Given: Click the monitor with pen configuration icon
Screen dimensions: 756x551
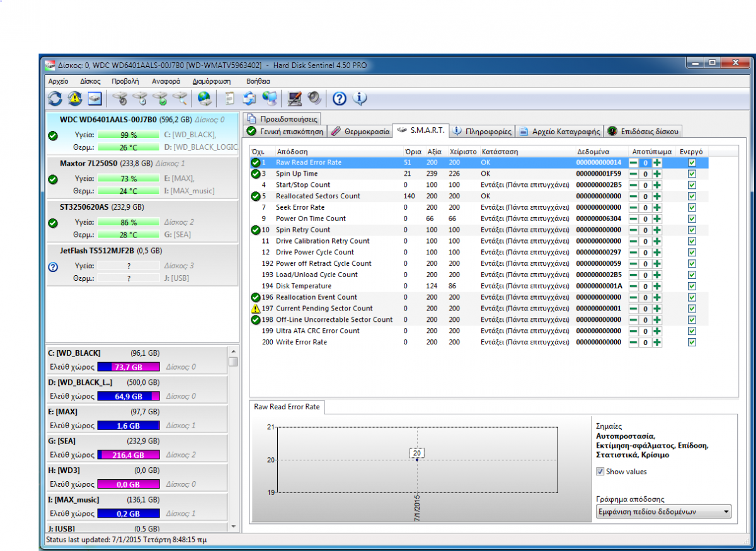Looking at the screenshot, I should pos(294,98).
